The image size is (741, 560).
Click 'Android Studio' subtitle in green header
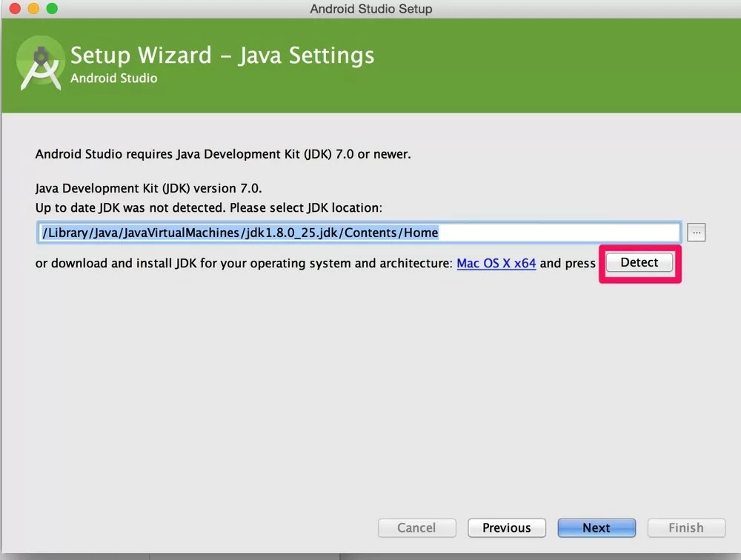point(114,78)
